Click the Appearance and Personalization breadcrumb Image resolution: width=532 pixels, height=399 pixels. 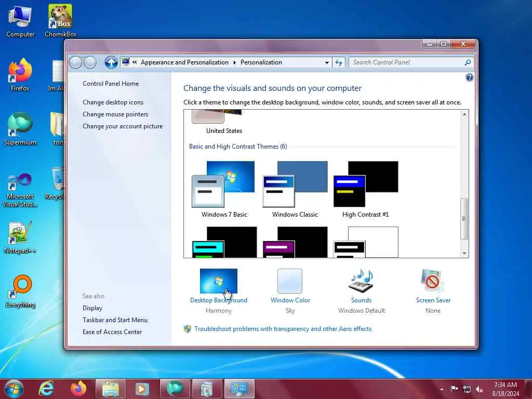point(184,62)
